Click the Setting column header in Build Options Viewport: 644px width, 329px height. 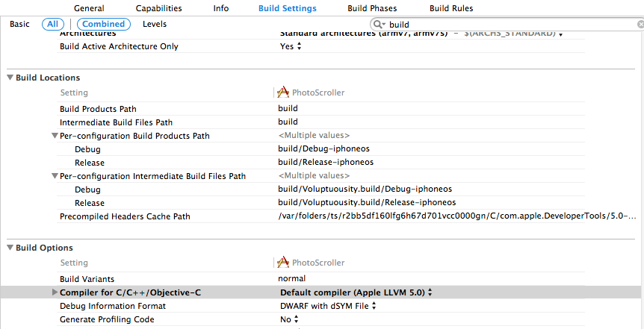pos(75,263)
